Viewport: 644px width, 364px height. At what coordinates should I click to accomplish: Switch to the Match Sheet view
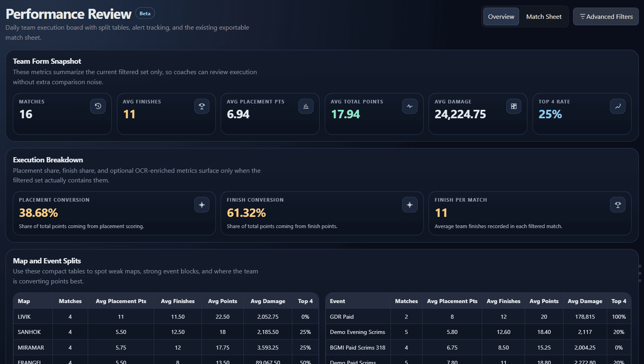544,16
